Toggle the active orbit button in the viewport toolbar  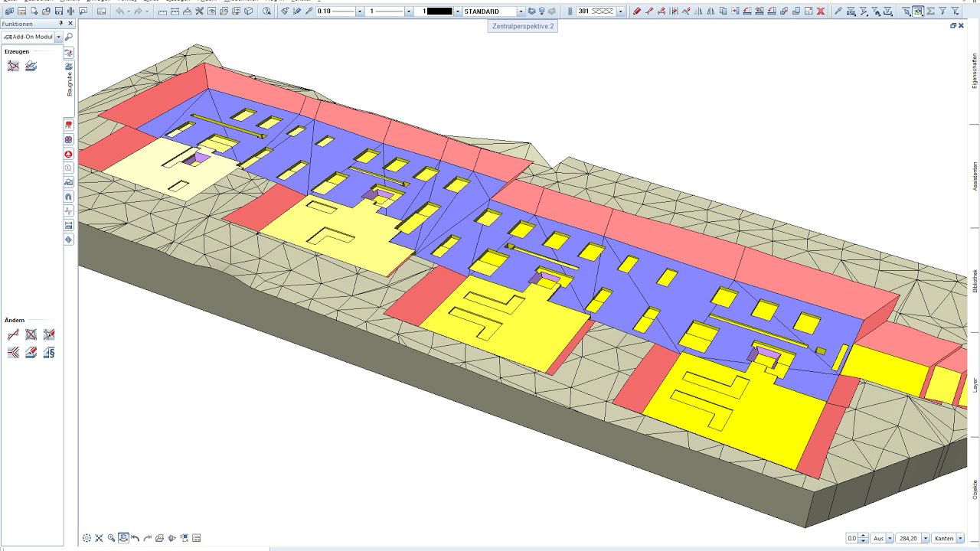(123, 538)
